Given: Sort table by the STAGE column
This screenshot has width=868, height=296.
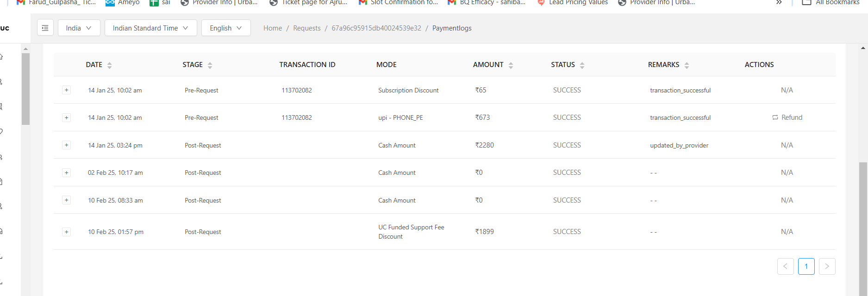Looking at the screenshot, I should coord(210,65).
